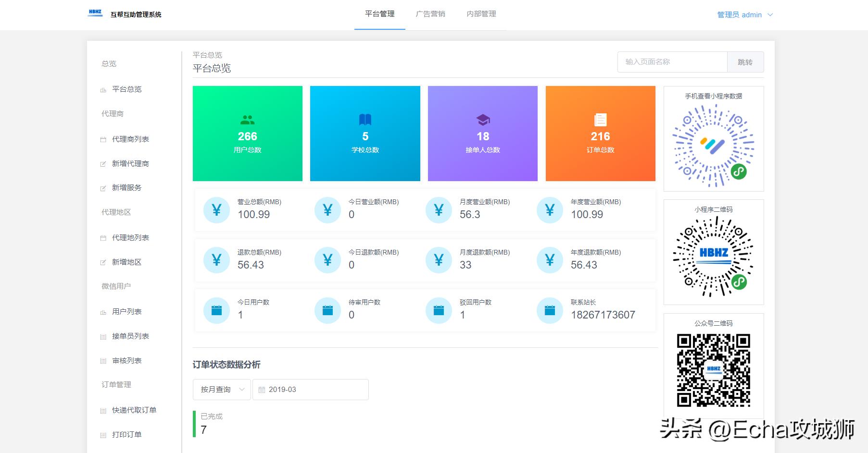Viewport: 868px width, 453px height.
Task: Switch to the 广告营销 tab
Action: click(430, 14)
